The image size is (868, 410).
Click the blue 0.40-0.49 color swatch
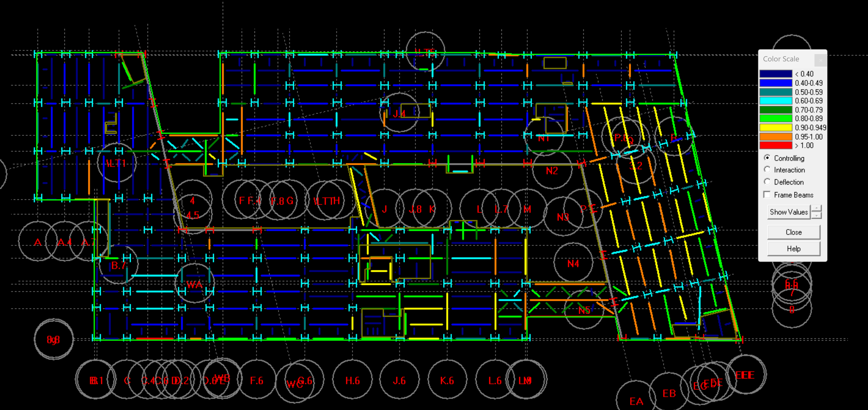pyautogui.click(x=776, y=83)
